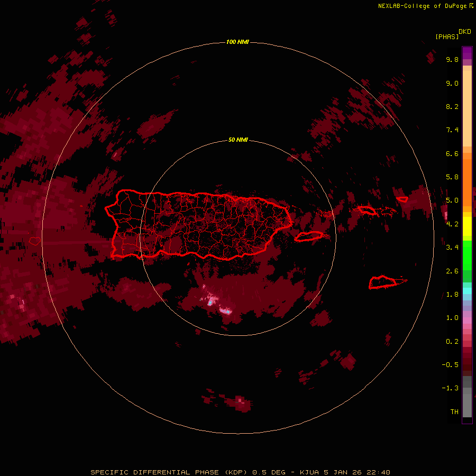Click the Specific Differential Phase (KDP) caption
The width and height of the screenshot is (476, 476).
[x=240, y=472]
